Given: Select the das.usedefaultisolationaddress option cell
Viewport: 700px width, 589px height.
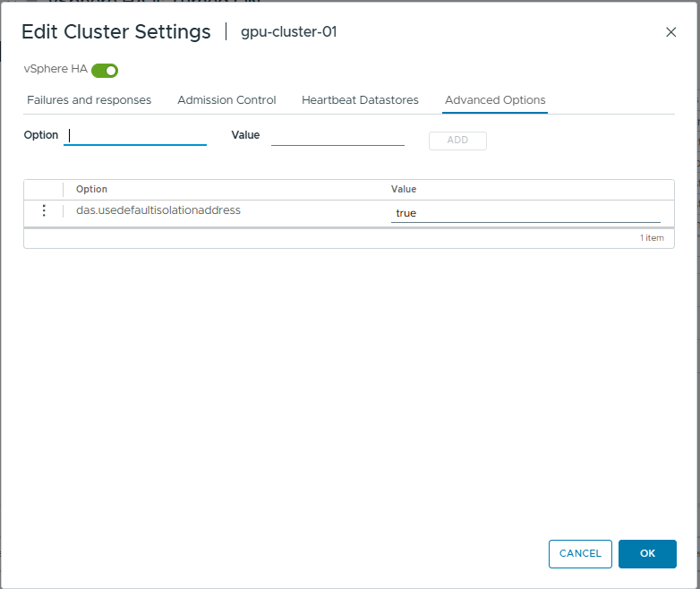Looking at the screenshot, I should 158,210.
